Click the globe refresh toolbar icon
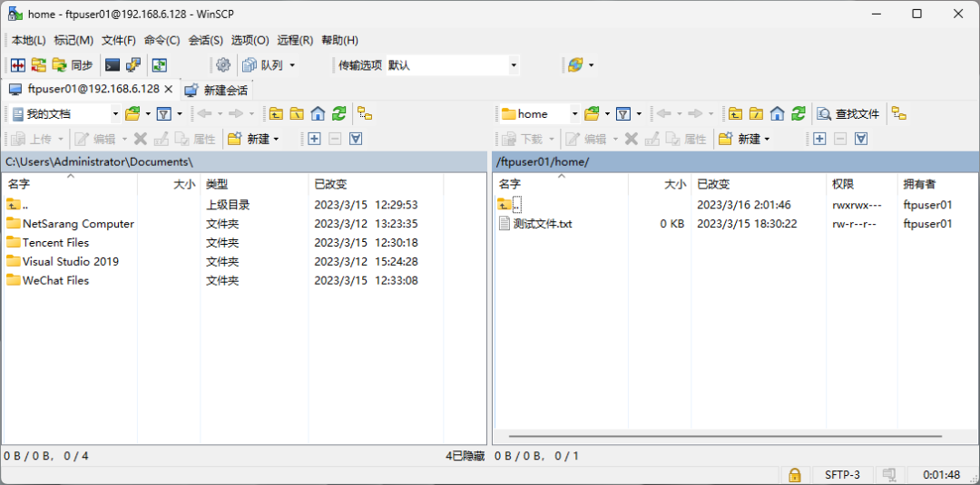980x485 pixels. (x=575, y=65)
